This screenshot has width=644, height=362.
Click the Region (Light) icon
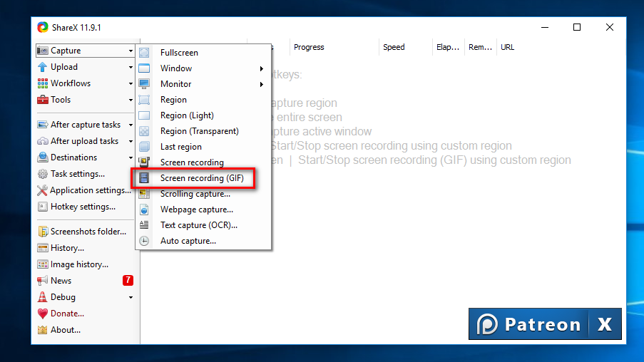144,115
